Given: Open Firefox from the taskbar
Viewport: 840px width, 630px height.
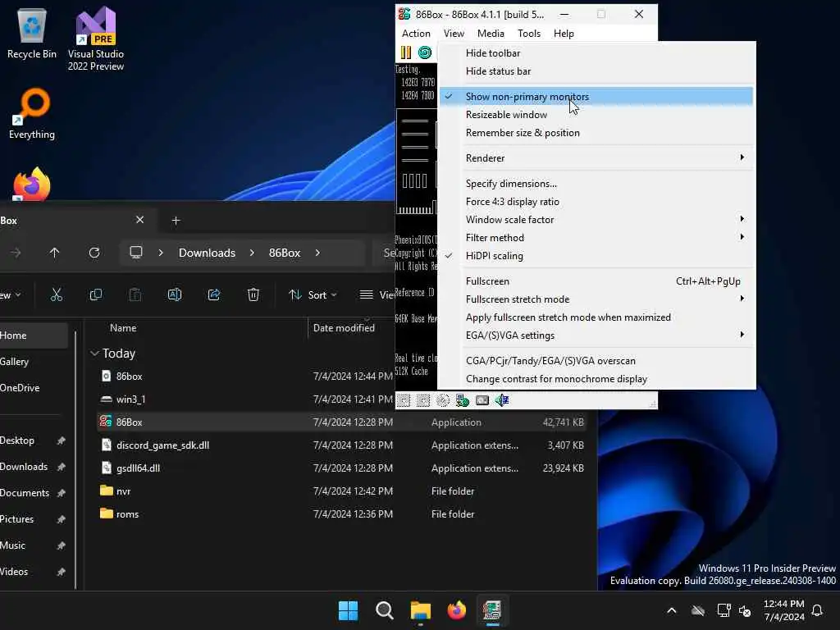Looking at the screenshot, I should 456,610.
